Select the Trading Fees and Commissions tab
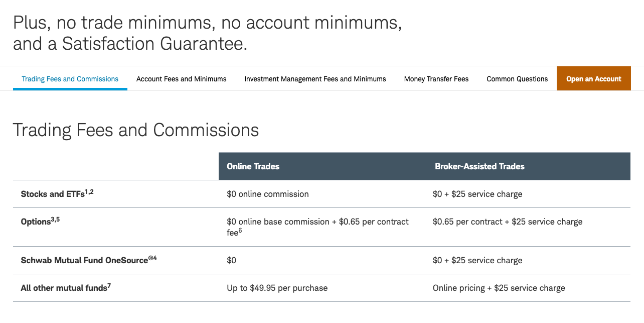644x323 pixels. [70, 79]
